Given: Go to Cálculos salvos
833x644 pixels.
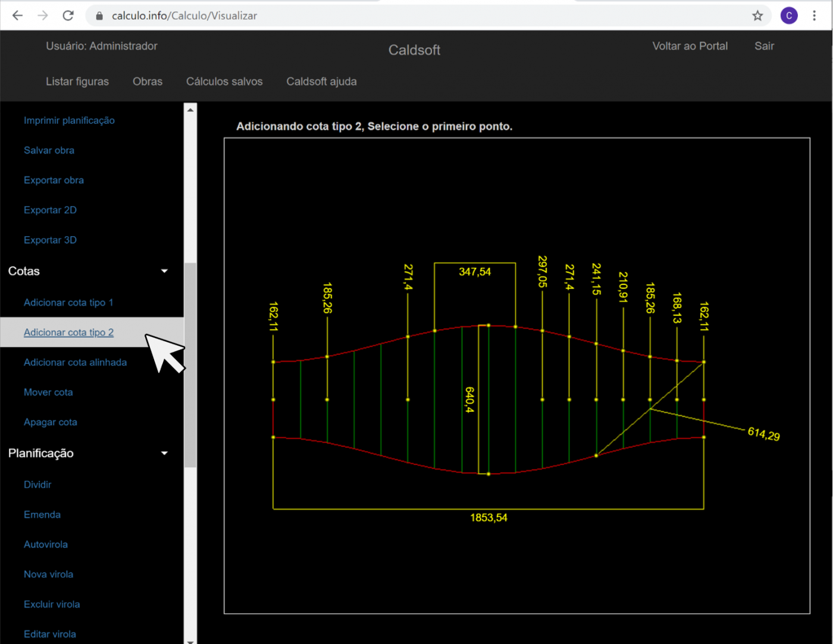Looking at the screenshot, I should point(224,82).
